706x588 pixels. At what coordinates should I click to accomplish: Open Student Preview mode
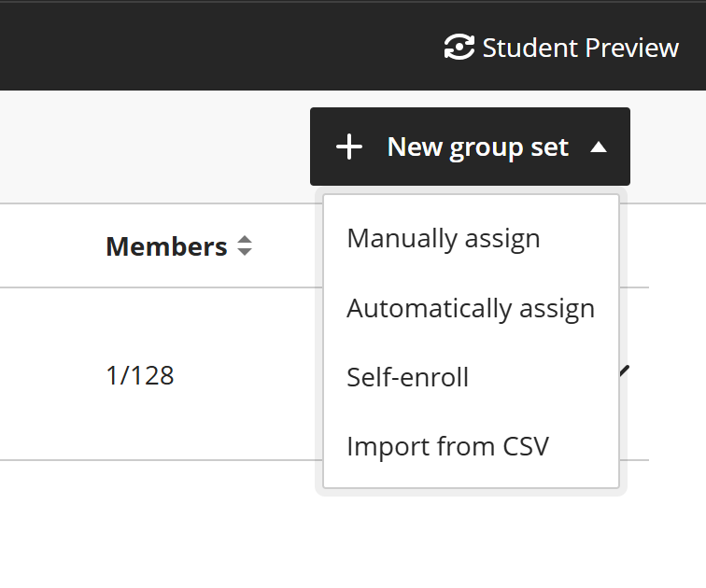[x=561, y=48]
